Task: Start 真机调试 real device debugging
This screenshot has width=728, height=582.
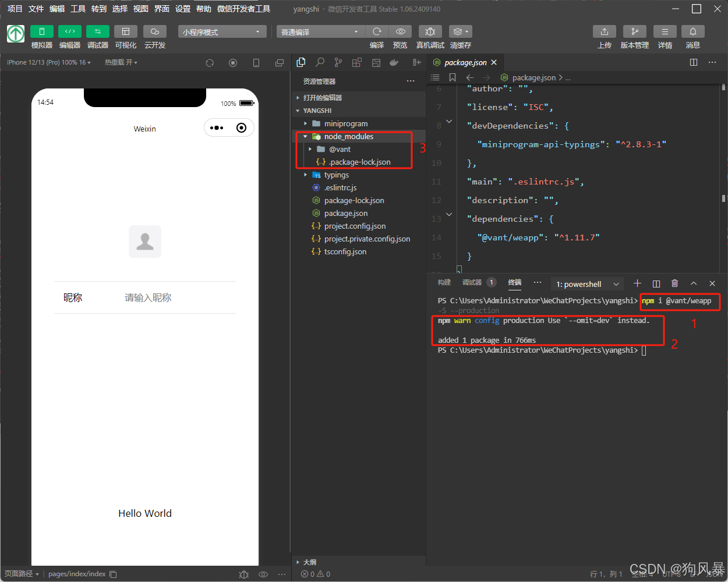Action: click(x=430, y=31)
